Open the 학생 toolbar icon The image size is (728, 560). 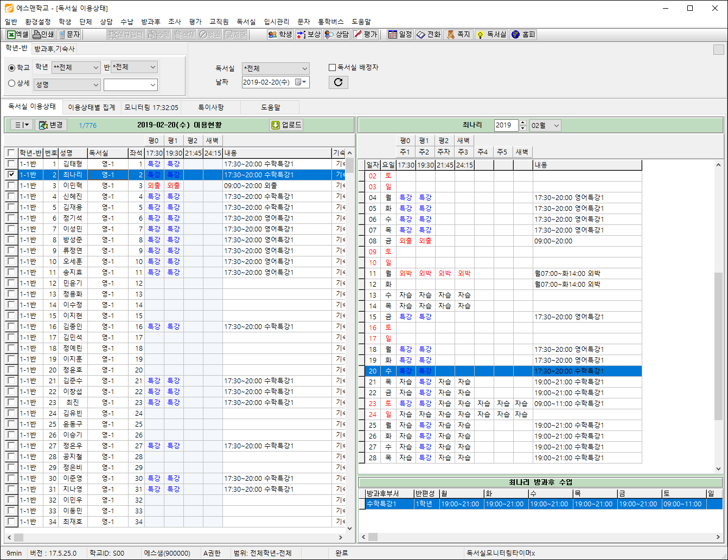280,34
